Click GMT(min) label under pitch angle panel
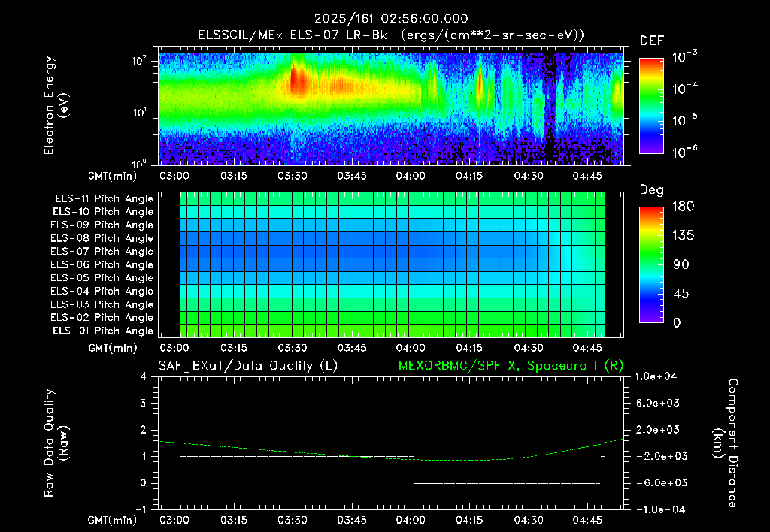770x532 pixels. click(113, 348)
